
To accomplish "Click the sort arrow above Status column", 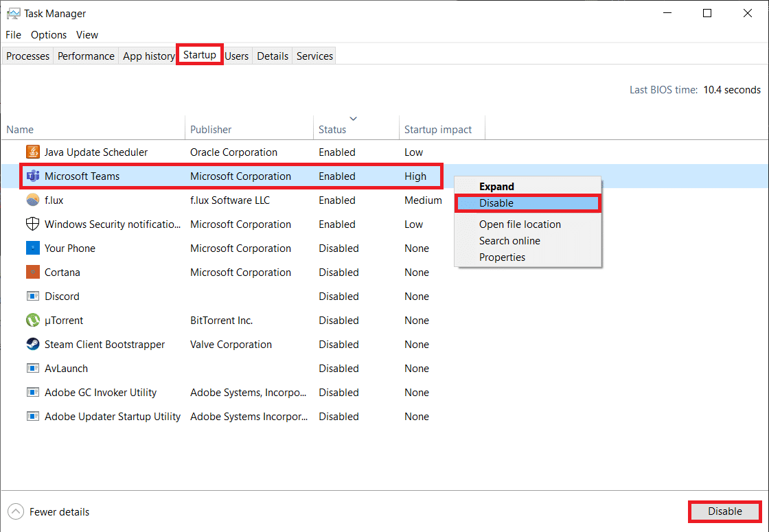I will (x=354, y=119).
